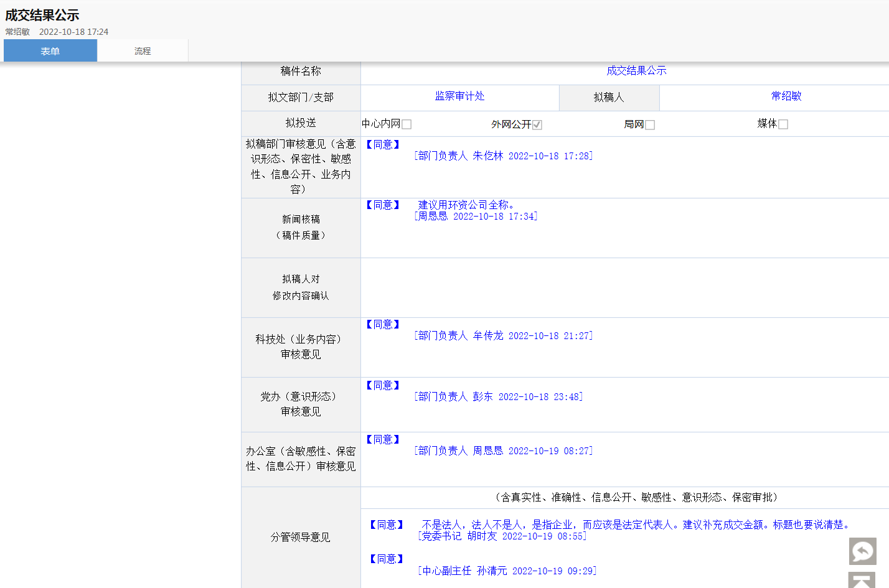Image resolution: width=889 pixels, height=588 pixels.
Task: Click 中心副主任 孙清元 signature line
Action: (x=507, y=571)
